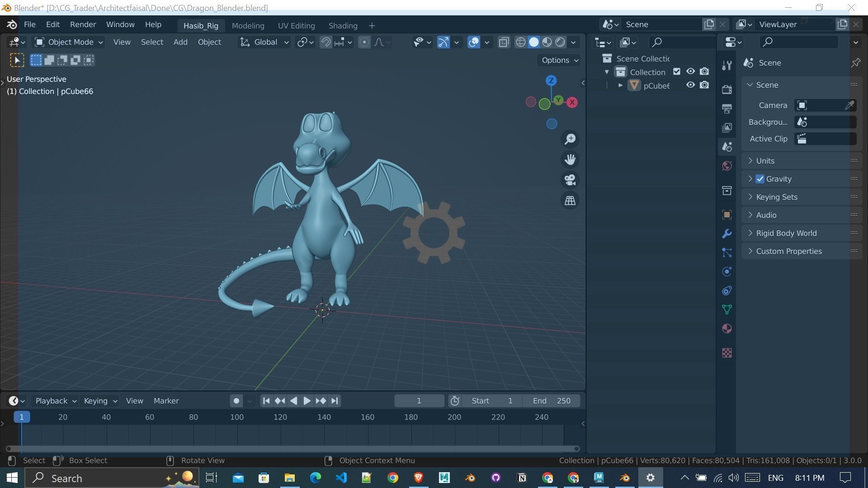Viewport: 868px width, 488px height.
Task: Open the Modifiers wrench tab
Action: point(726,234)
